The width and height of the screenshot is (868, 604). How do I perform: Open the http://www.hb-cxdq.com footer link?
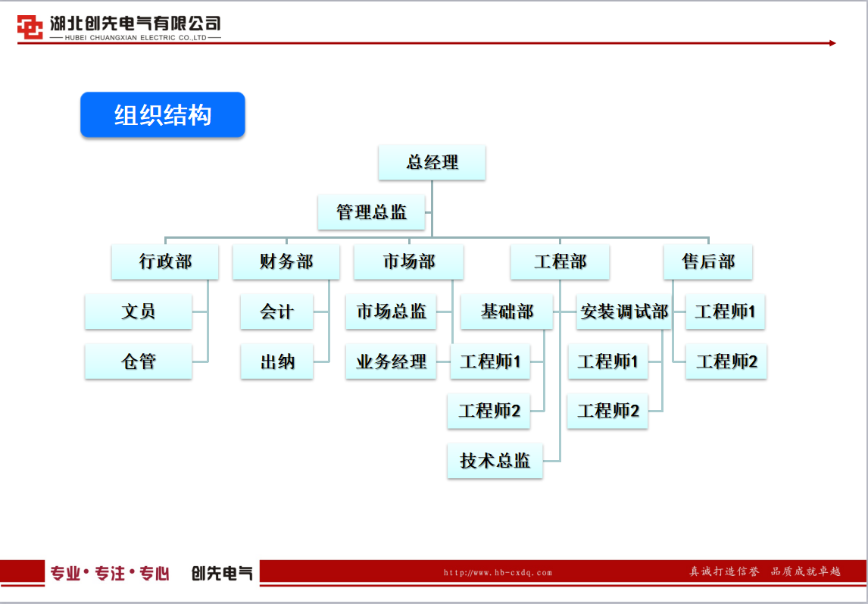[498, 573]
